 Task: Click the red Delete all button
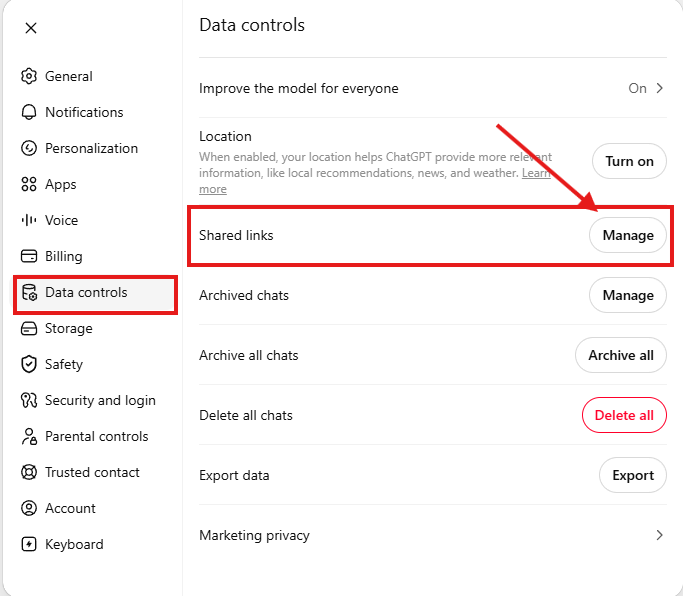coord(624,415)
